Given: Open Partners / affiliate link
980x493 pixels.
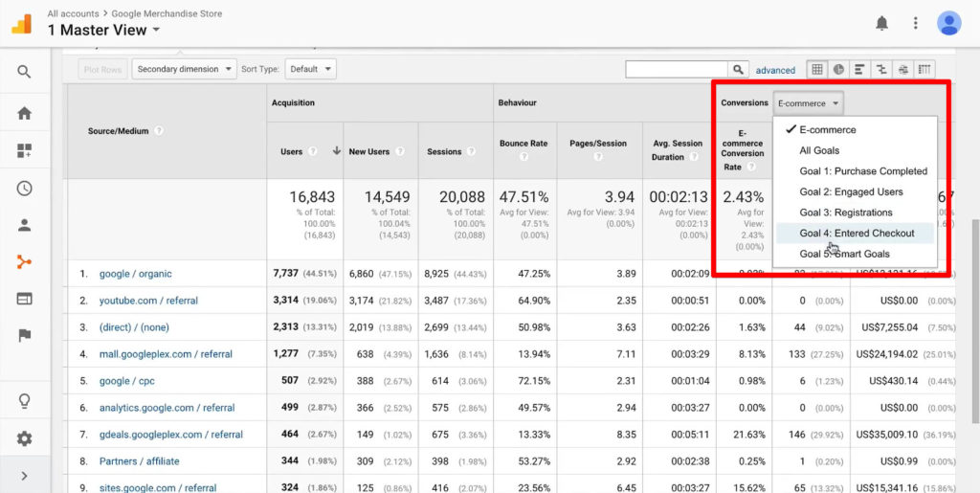Looking at the screenshot, I should 140,461.
